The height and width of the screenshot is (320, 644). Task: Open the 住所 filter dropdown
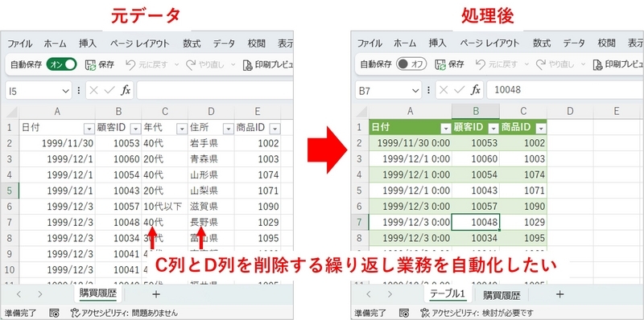click(228, 129)
